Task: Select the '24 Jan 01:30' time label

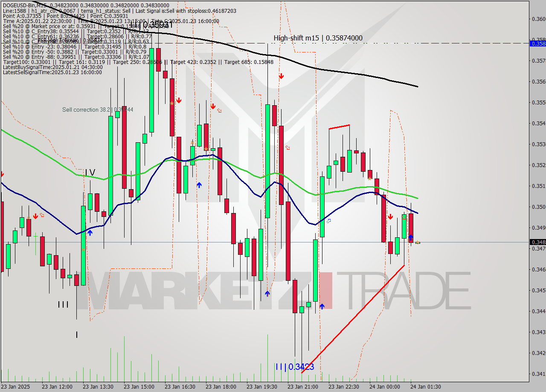Action: [425, 387]
